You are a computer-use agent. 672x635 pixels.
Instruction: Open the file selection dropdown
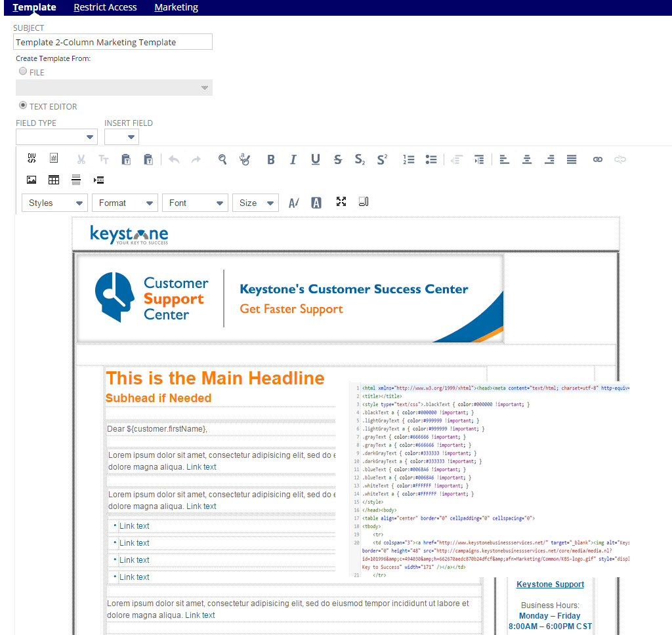pos(114,87)
